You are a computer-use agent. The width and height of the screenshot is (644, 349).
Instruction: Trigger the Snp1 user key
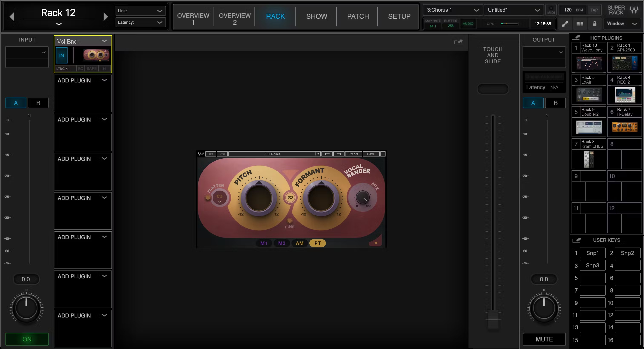592,253
